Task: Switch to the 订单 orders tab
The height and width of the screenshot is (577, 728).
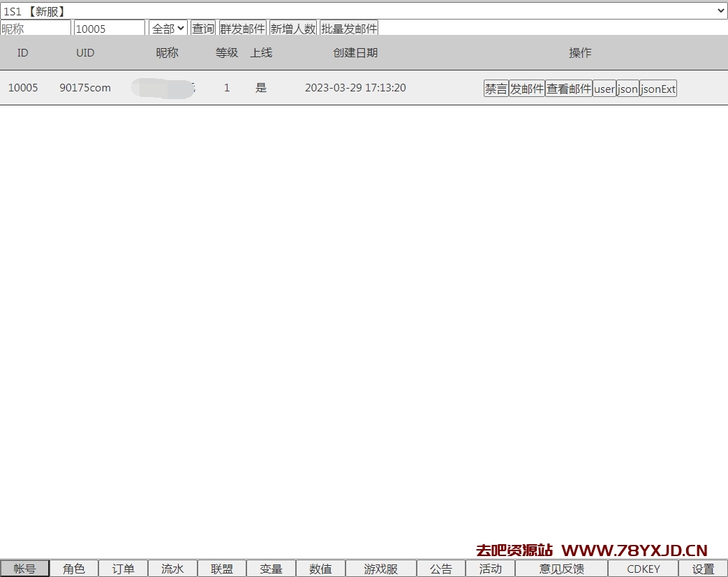Action: point(124,569)
